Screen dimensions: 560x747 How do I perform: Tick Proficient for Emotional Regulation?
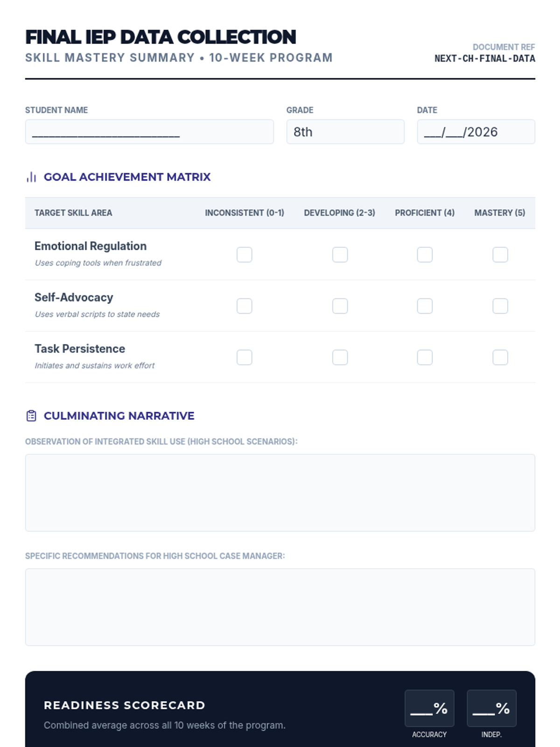pos(425,254)
